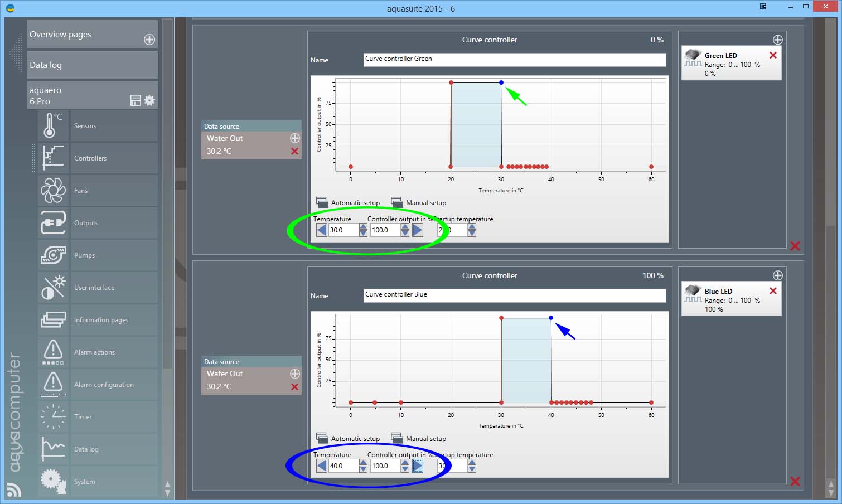Screen dimensions: 842x504
Task: Remove Water Out source from Curve controller Green
Action: point(295,151)
